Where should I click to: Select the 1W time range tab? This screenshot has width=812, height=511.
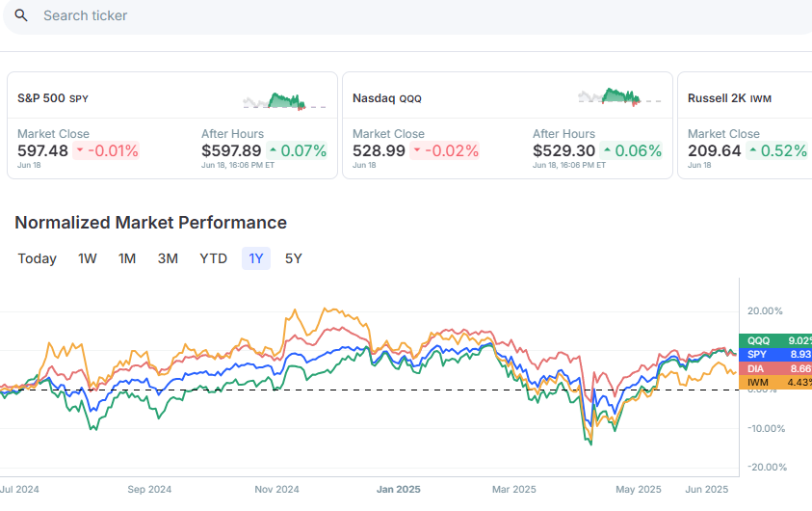[87, 258]
